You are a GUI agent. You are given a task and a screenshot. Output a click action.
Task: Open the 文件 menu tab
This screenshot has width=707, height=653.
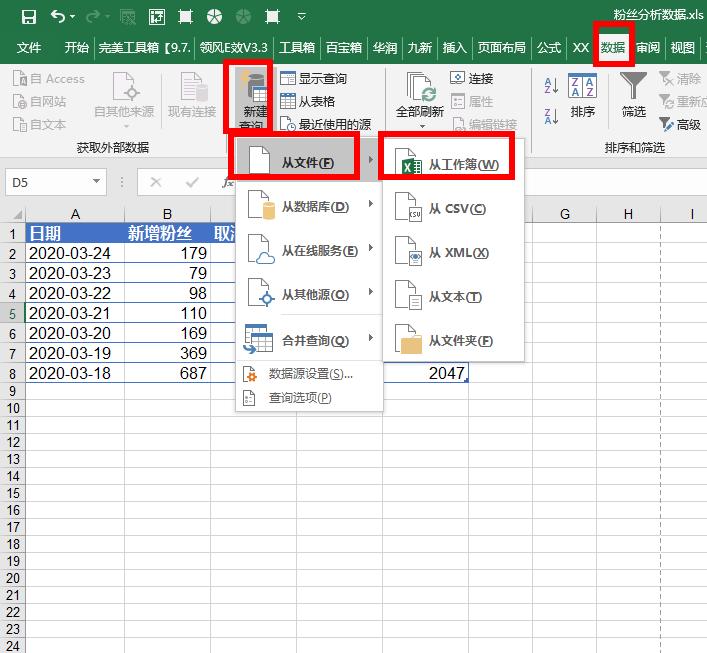(x=29, y=47)
